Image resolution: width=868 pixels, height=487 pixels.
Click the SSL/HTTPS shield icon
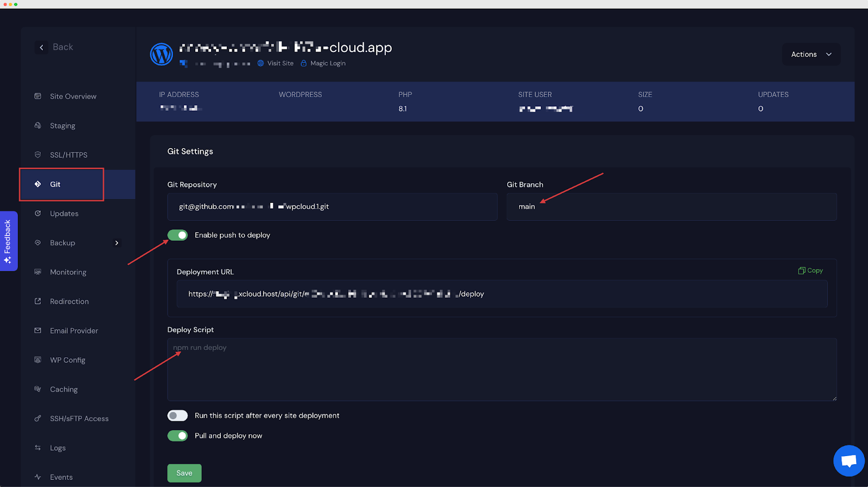tap(37, 155)
